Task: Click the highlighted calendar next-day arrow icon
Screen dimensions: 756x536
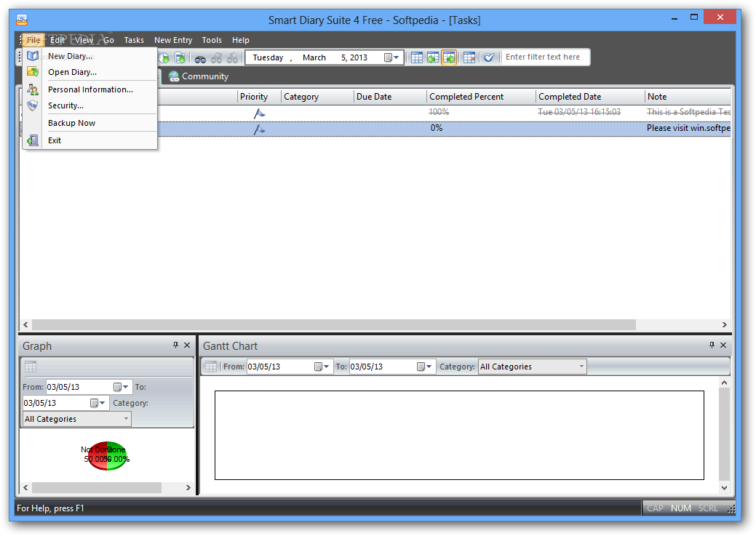Action: click(x=449, y=58)
